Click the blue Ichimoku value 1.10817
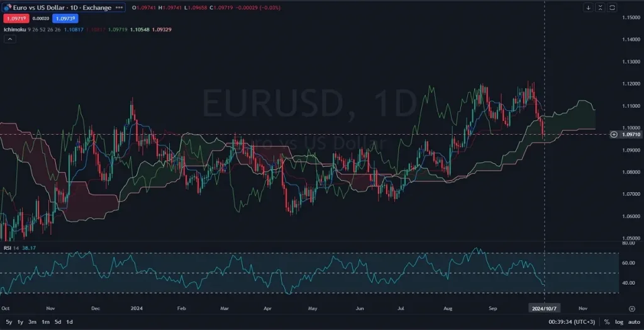644x330 pixels. [74, 30]
